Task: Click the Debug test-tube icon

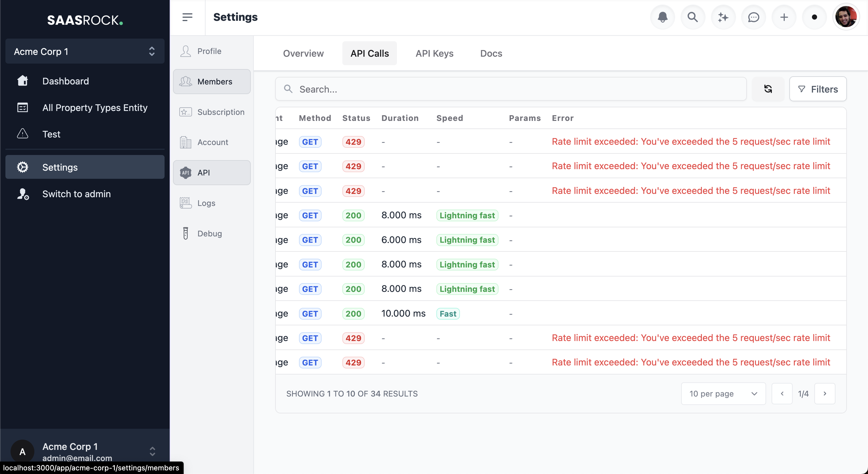Action: click(185, 233)
